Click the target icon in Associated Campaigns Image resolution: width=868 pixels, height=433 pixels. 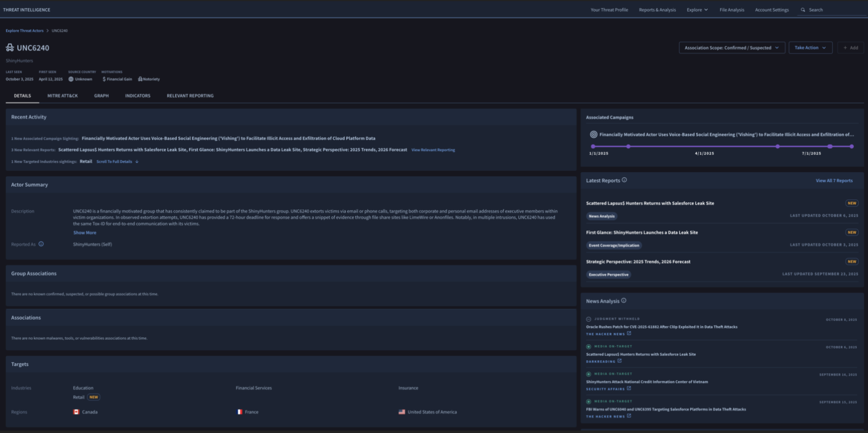pos(593,134)
